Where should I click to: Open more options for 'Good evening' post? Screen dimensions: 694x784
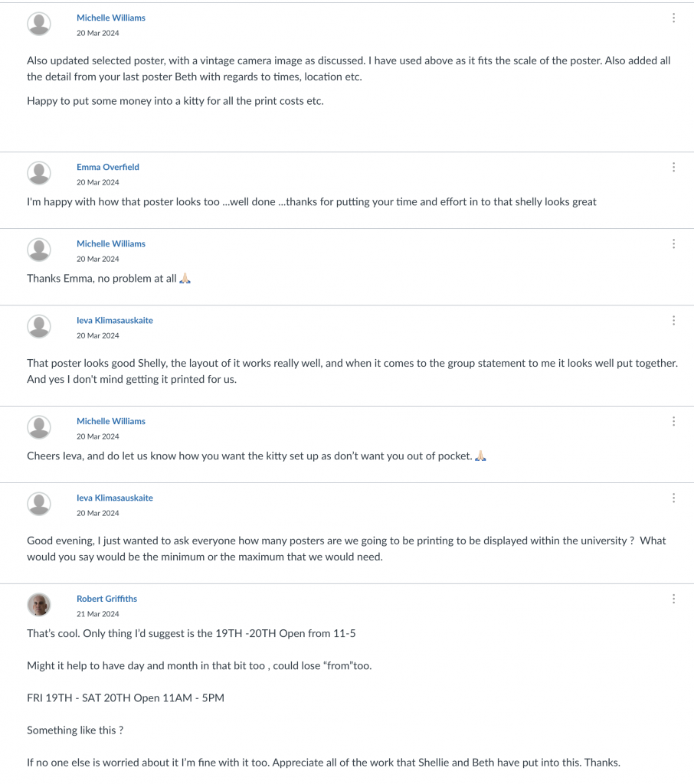click(x=673, y=498)
